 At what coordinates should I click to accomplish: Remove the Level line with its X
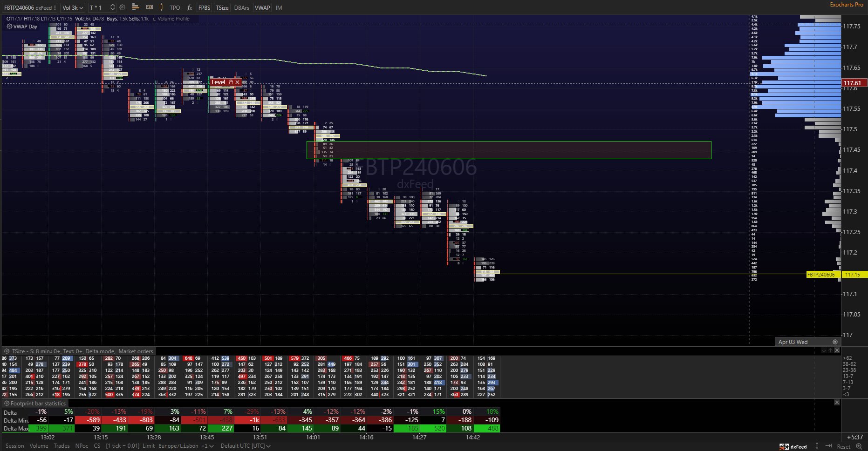click(238, 82)
